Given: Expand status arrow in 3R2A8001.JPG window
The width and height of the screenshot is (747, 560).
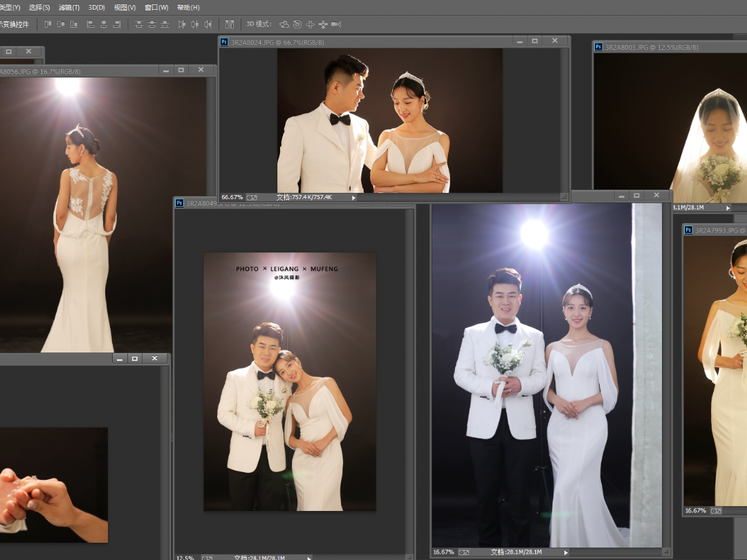Looking at the screenshot, I should point(728,207).
